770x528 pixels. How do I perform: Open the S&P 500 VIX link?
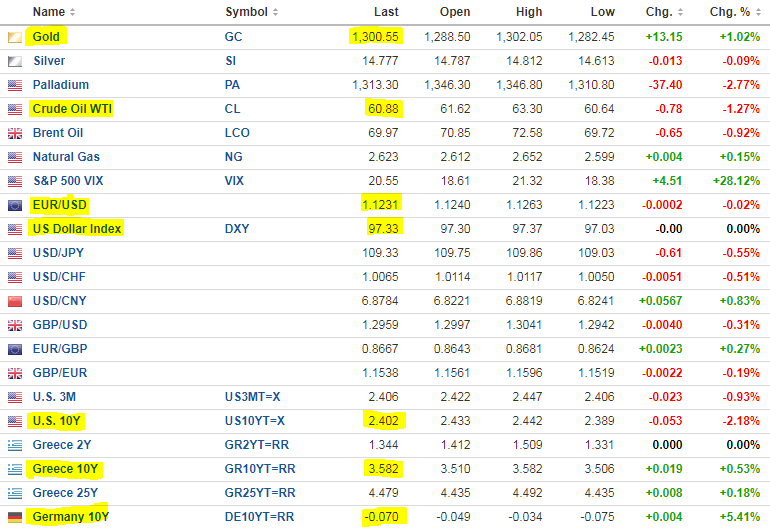click(68, 181)
